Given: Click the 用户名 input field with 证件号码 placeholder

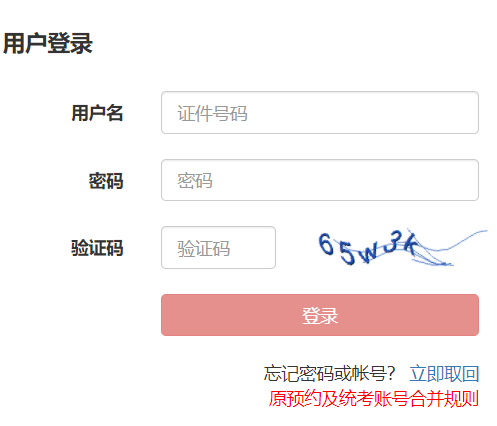Looking at the screenshot, I should [x=320, y=113].
